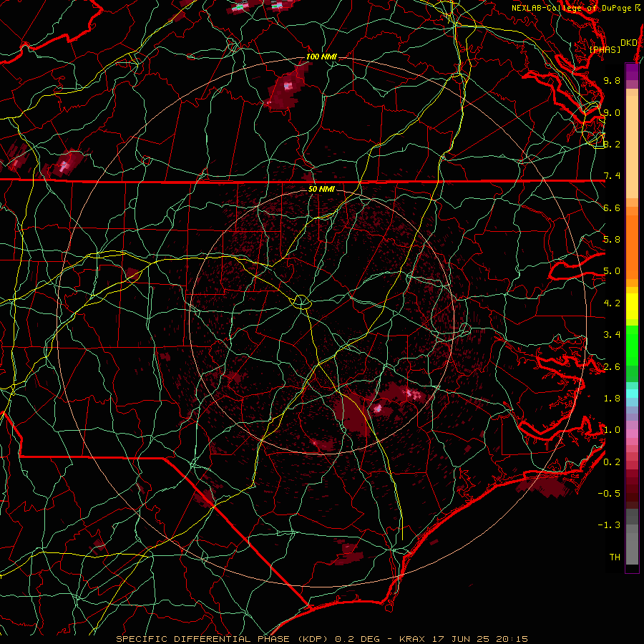Click the "KRAX" station identifier

tap(412, 639)
